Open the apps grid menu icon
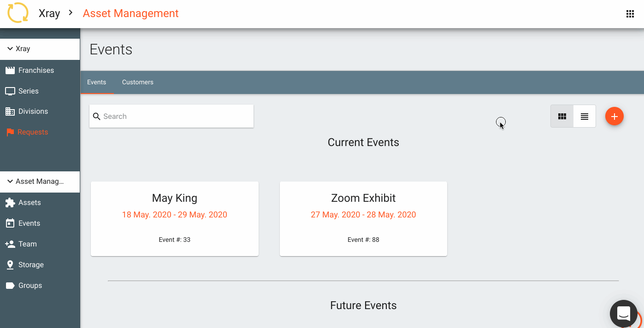Viewport: 644px width, 328px height. [630, 14]
